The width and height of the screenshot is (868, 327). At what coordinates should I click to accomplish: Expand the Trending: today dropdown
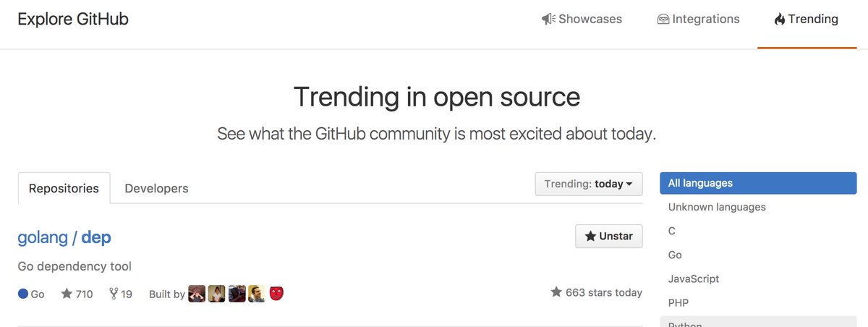click(x=588, y=184)
